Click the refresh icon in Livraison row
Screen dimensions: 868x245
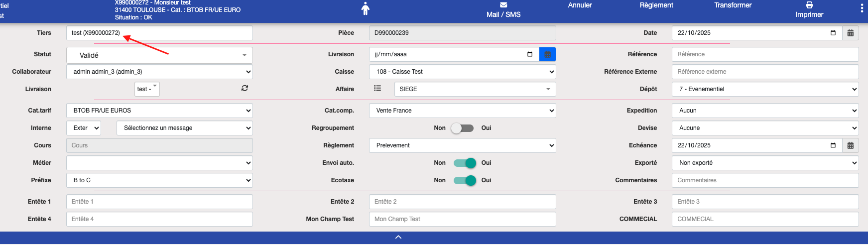245,88
